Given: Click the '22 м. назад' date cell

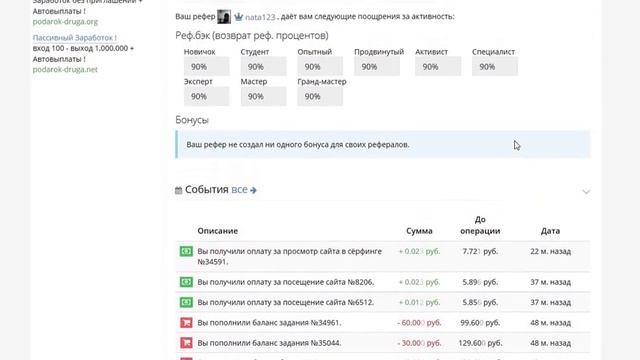Looking at the screenshot, I should 550,251.
